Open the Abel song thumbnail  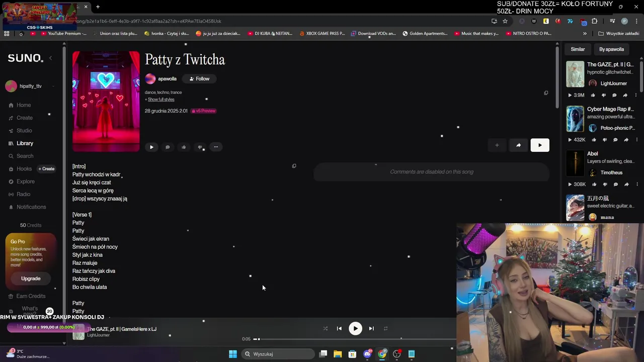coord(575,163)
